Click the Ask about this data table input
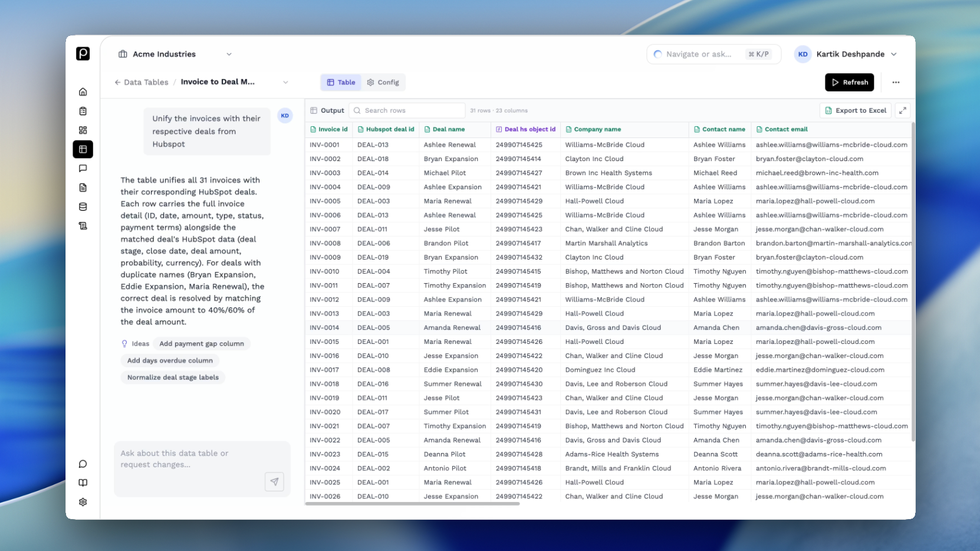The height and width of the screenshot is (551, 980). click(202, 468)
